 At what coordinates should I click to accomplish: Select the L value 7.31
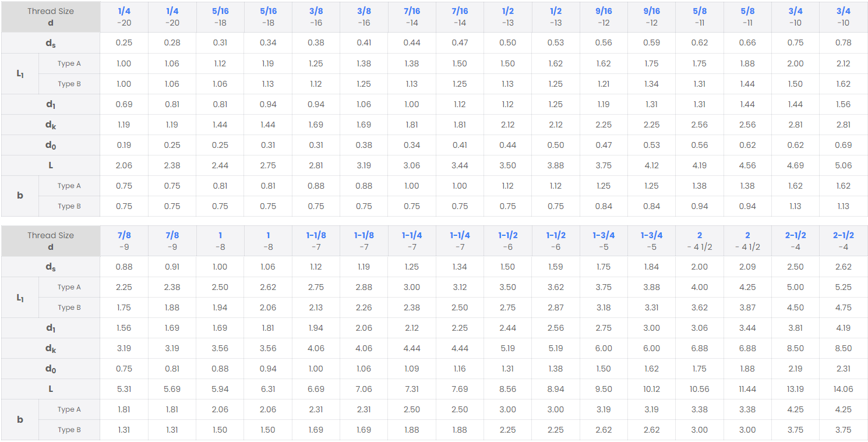(x=411, y=389)
